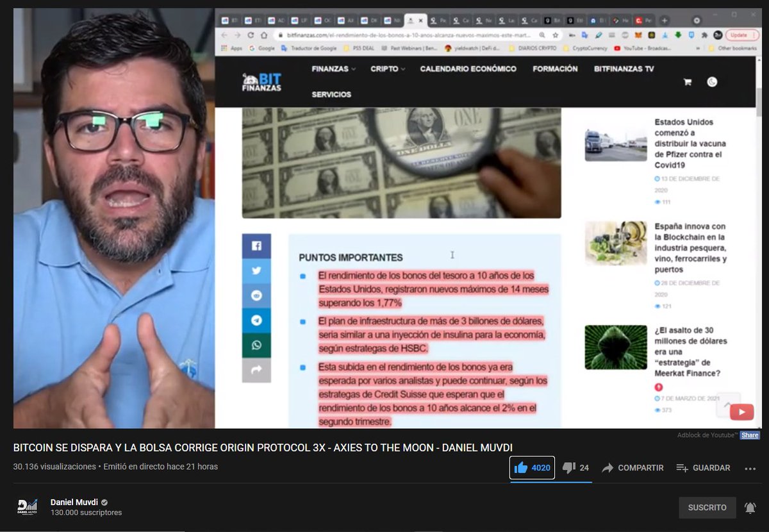This screenshot has height=532, width=769.
Task: Click the browser back arrow
Action: pyautogui.click(x=223, y=35)
